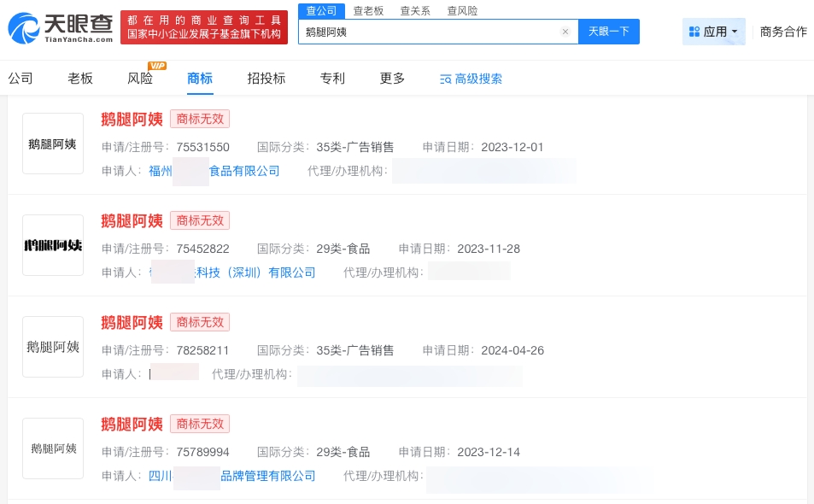The width and height of the screenshot is (814, 504).
Task: Click application date 2023-11-28
Action: pos(489,249)
